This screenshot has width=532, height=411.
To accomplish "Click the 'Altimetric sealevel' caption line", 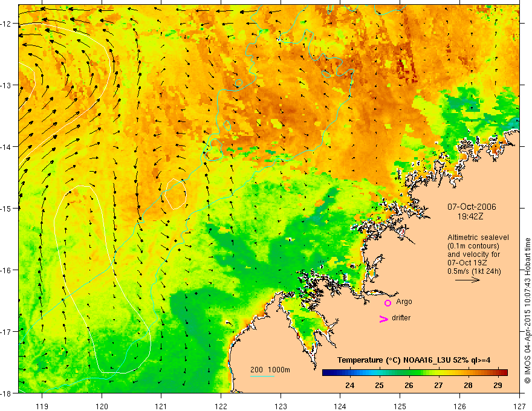I will 478,238.
